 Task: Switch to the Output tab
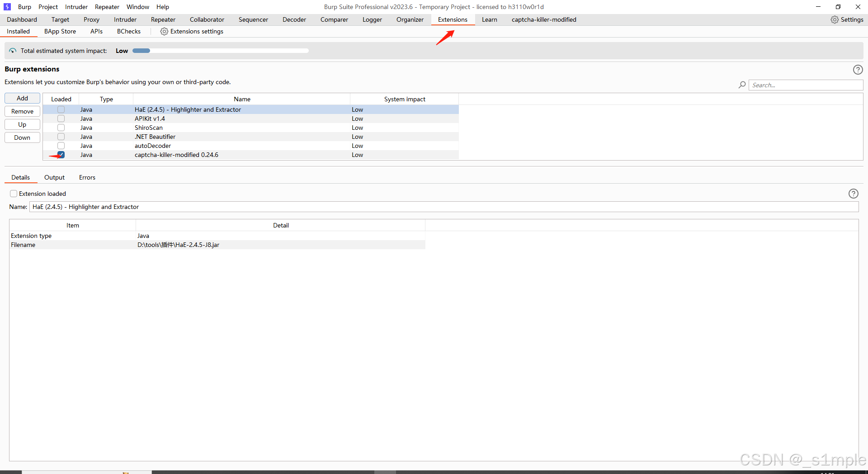54,177
